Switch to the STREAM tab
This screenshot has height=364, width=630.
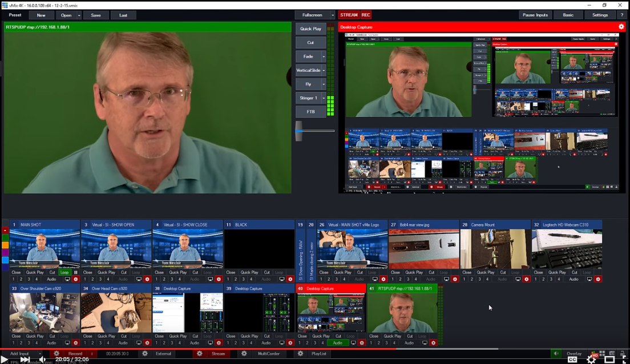(350, 15)
